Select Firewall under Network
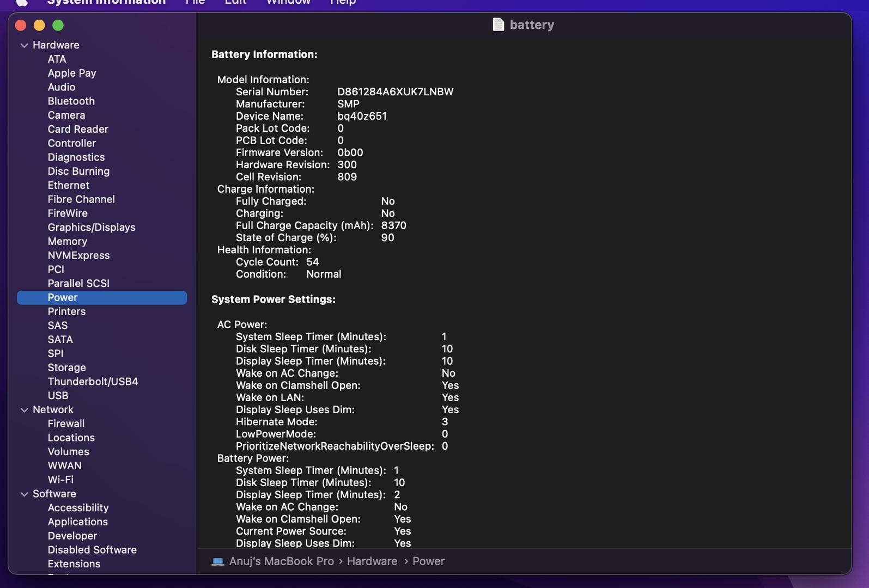This screenshot has height=588, width=869. pos(66,424)
